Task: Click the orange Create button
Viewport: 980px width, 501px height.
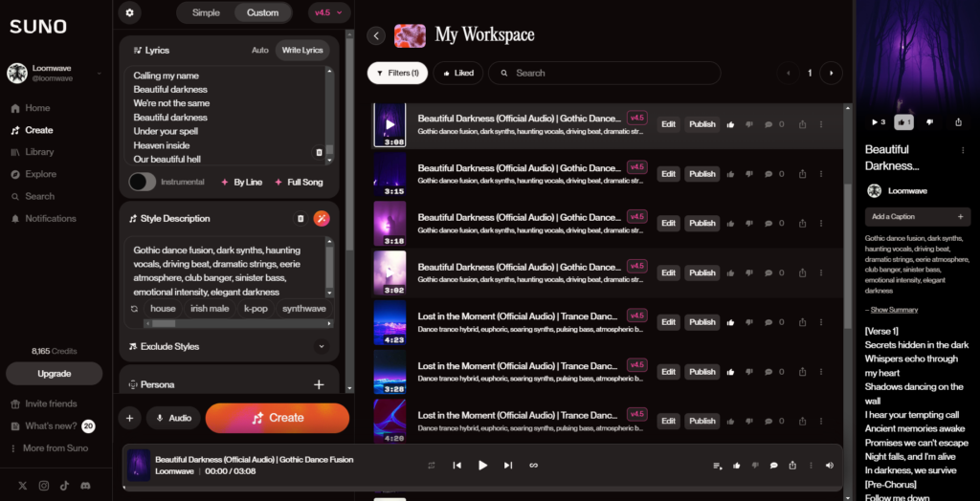Action: pos(278,418)
